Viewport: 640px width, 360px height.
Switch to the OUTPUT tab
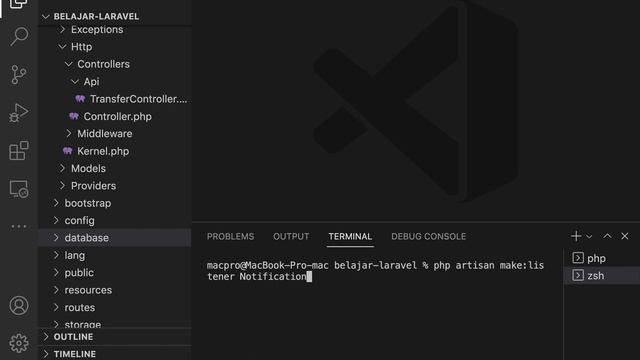pyautogui.click(x=291, y=236)
